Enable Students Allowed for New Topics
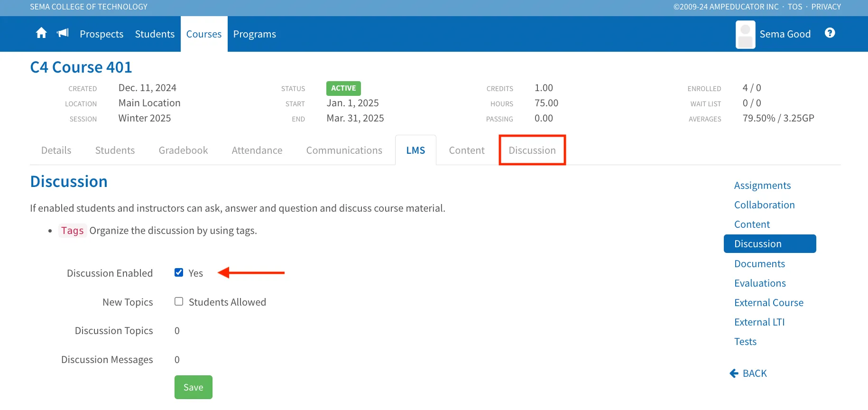Image resolution: width=868 pixels, height=410 pixels. 179,301
